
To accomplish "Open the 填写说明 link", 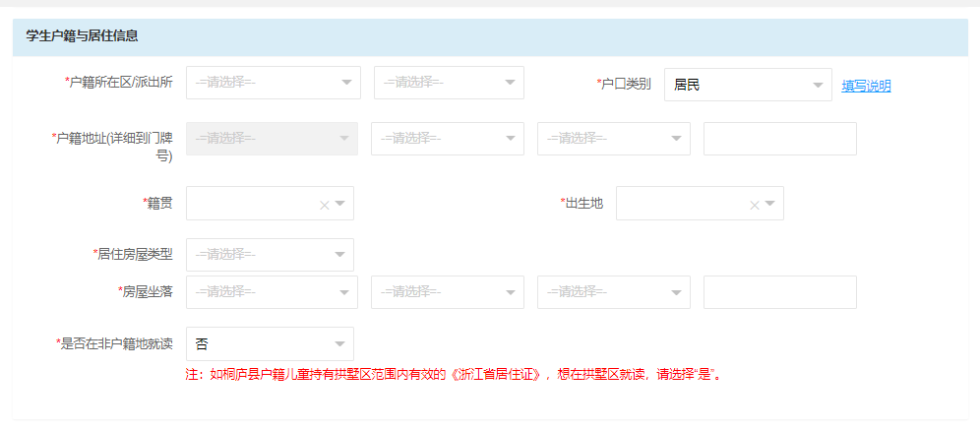I will click(x=866, y=87).
